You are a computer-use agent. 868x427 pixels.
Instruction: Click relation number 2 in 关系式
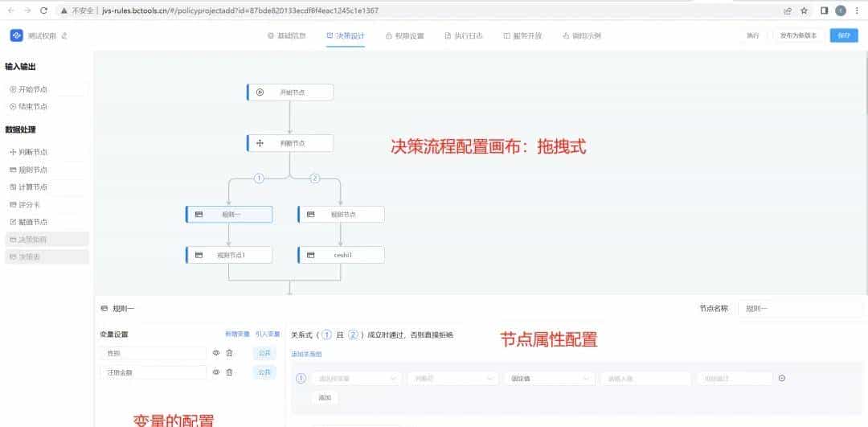353,335
